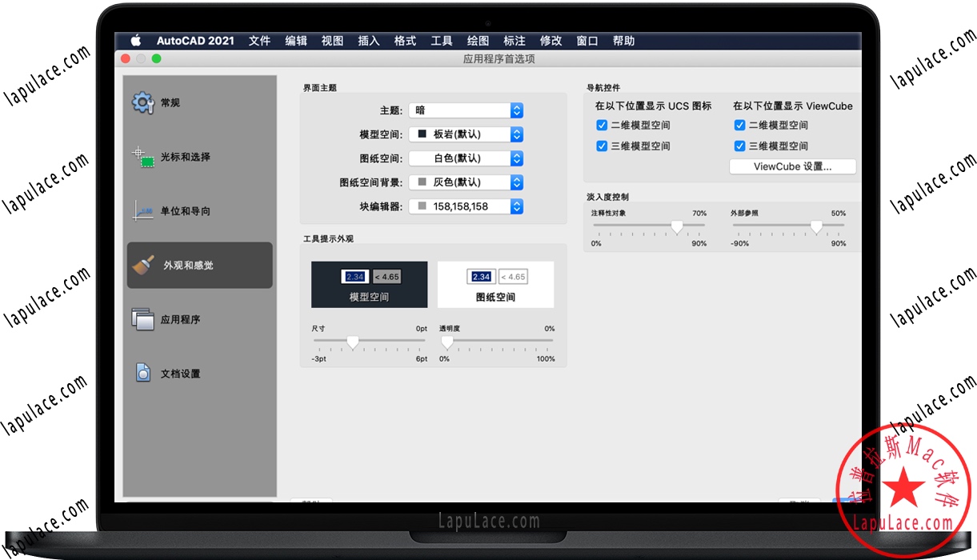Open the 绘图 menu in menu bar
Viewport: 977px width, 560px height.
(478, 41)
